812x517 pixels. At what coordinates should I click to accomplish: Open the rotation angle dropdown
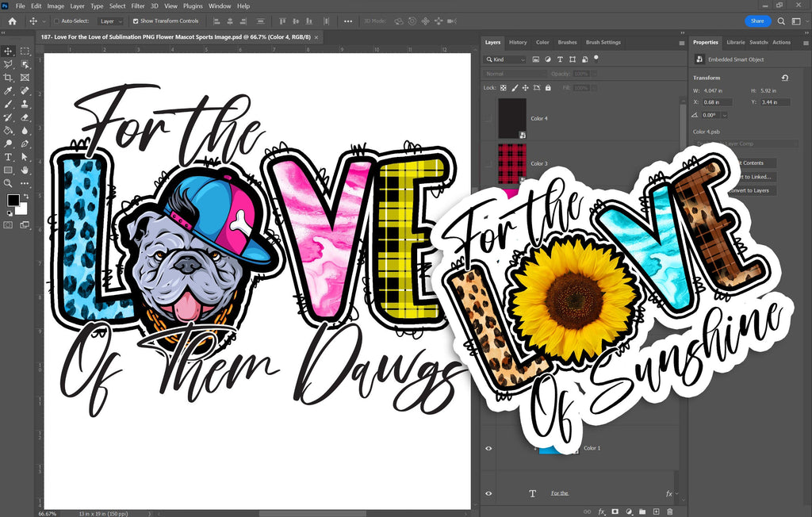[x=725, y=115]
